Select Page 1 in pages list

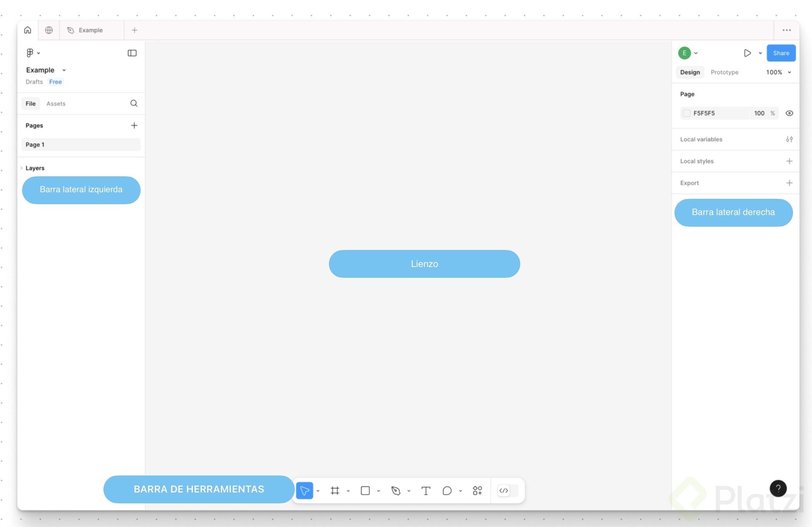tap(81, 145)
